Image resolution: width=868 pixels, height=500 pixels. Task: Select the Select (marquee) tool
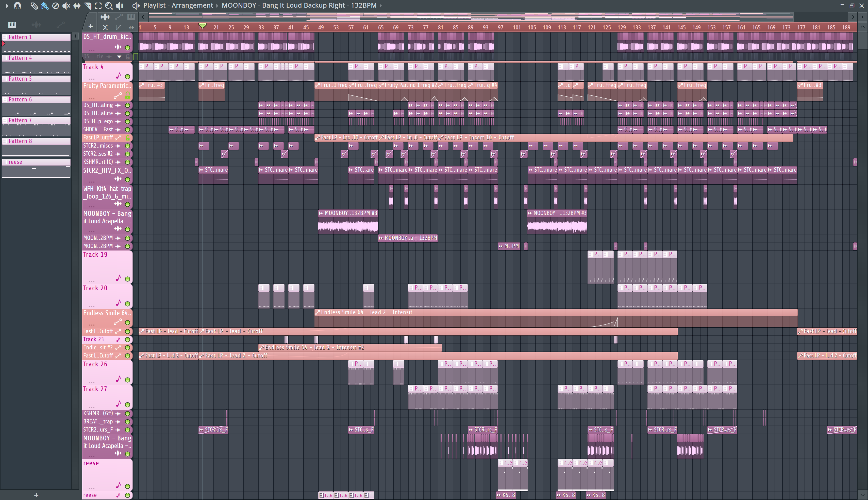[98, 6]
